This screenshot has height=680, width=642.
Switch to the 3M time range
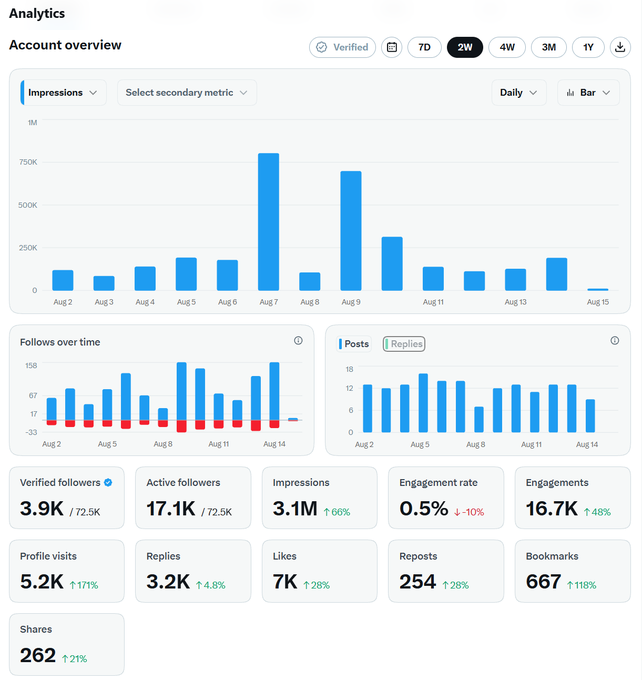[x=548, y=47]
